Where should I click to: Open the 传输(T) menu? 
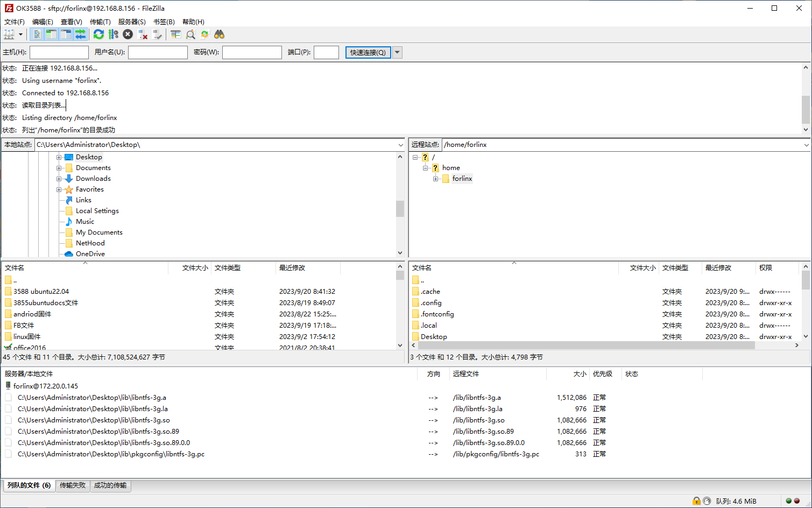click(x=100, y=22)
